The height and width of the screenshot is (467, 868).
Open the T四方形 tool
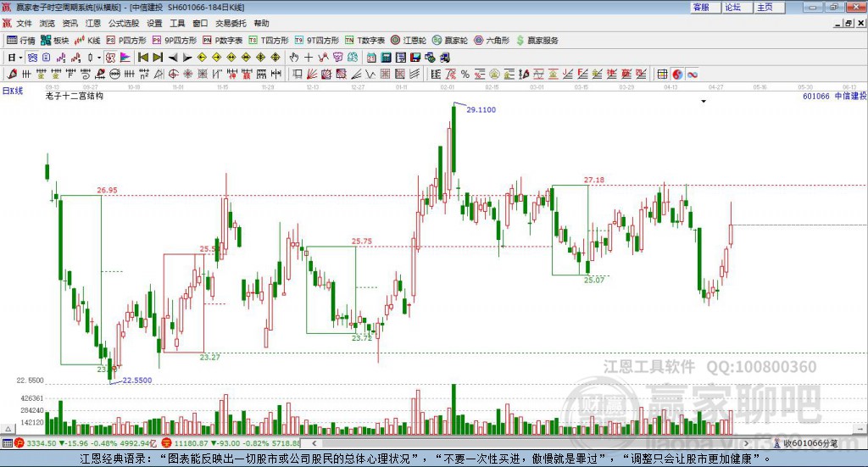click(x=269, y=41)
